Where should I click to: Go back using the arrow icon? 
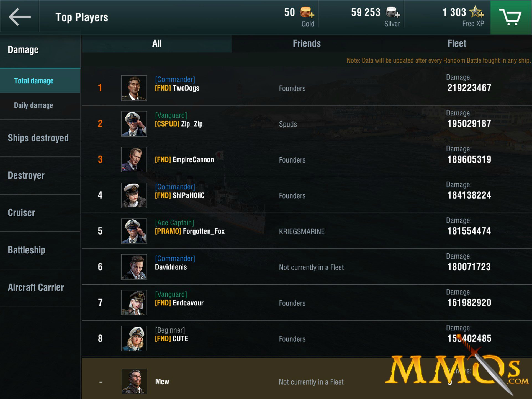coord(20,17)
